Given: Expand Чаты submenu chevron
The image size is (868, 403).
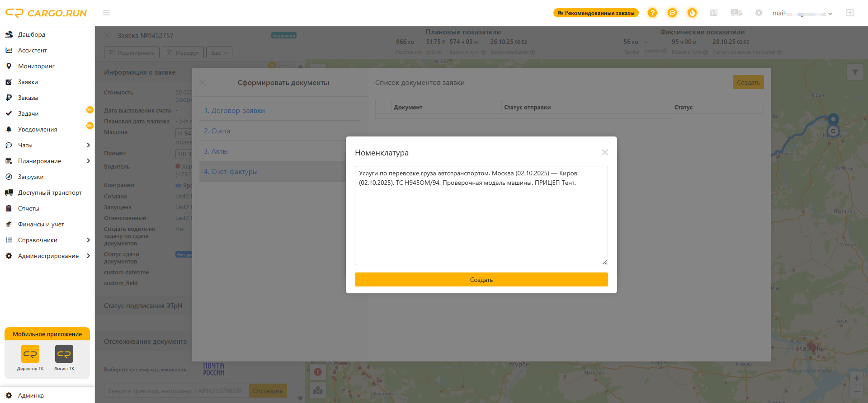Looking at the screenshot, I should [x=88, y=145].
